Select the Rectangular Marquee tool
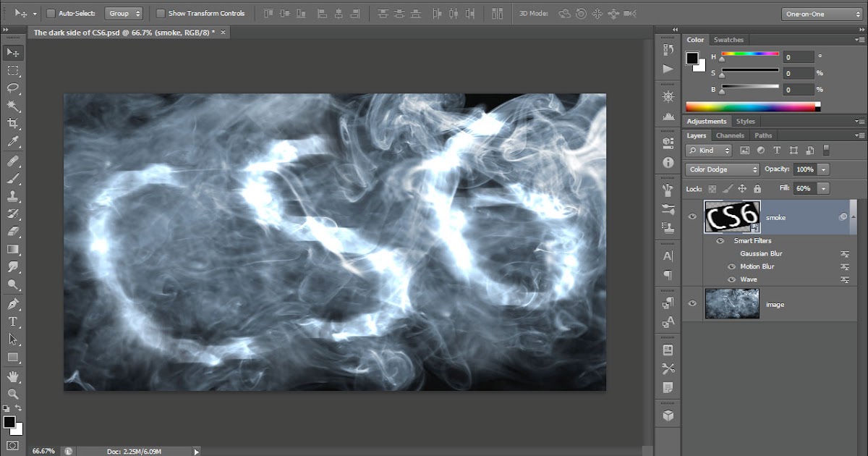Viewport: 868px width, 456px height. tap(13, 70)
